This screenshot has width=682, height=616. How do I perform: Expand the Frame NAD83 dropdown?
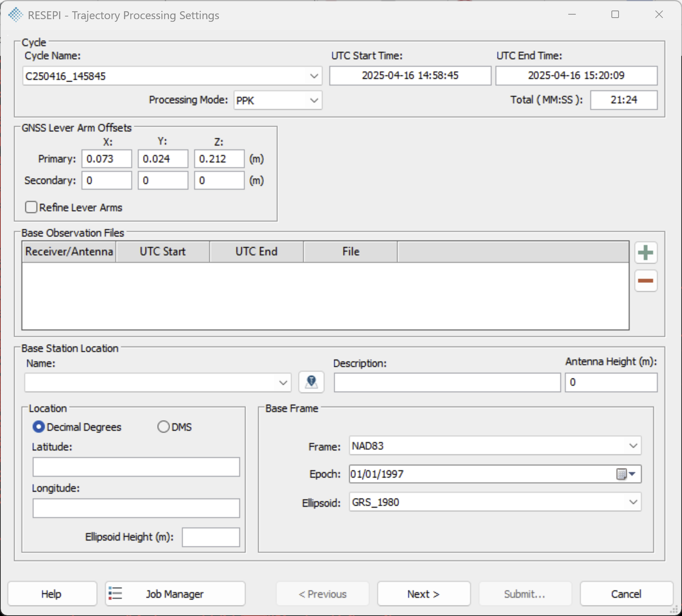click(x=633, y=446)
